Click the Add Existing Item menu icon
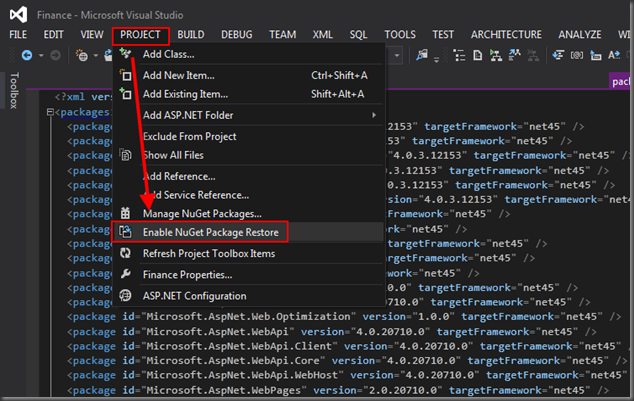The height and width of the screenshot is (401, 634). tap(125, 94)
